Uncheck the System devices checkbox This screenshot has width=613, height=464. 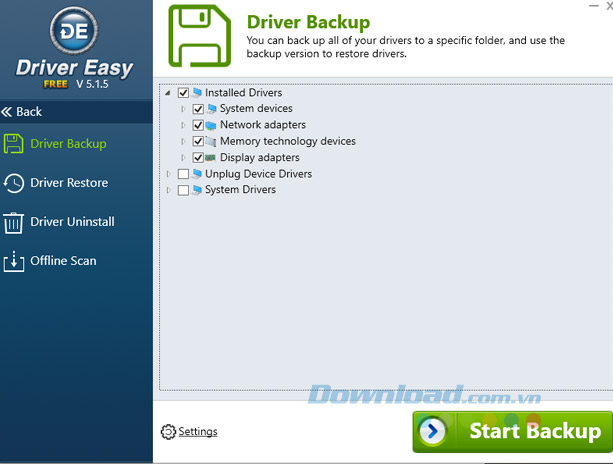[x=198, y=109]
